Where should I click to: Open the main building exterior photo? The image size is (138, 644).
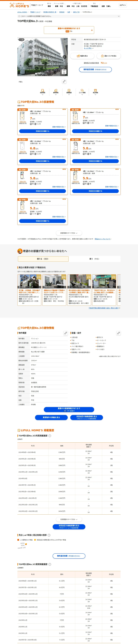coord(43,57)
